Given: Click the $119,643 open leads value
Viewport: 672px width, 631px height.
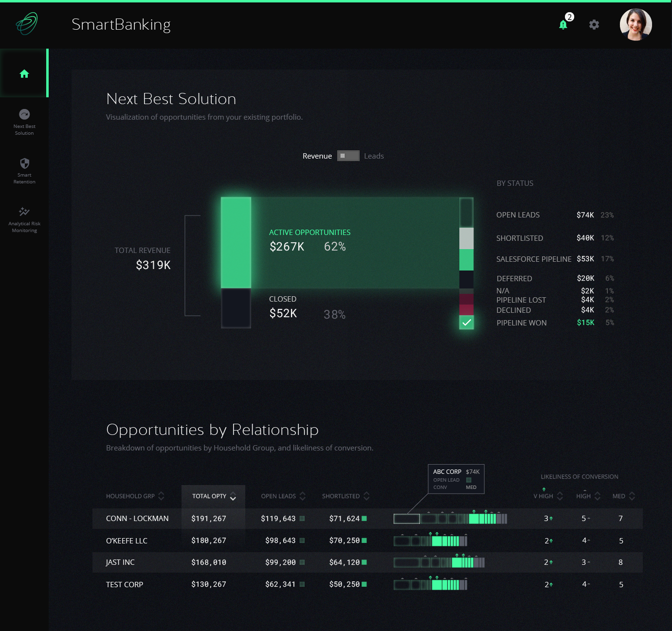Looking at the screenshot, I should tap(278, 519).
